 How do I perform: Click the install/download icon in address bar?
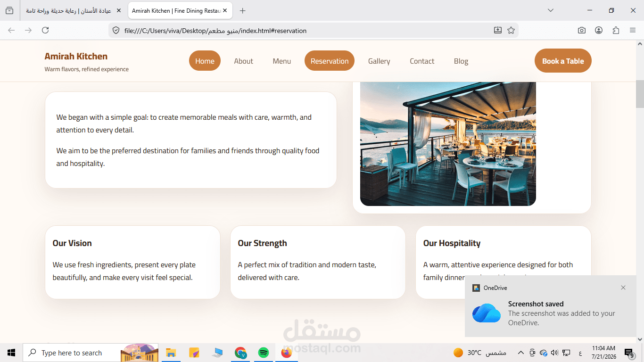point(498,30)
